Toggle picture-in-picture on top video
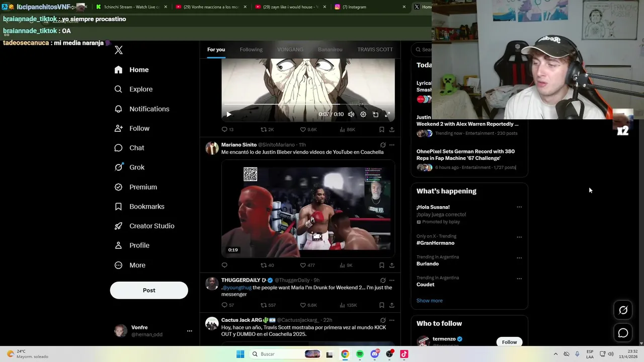The width and height of the screenshot is (644, 362). pyautogui.click(x=375, y=115)
